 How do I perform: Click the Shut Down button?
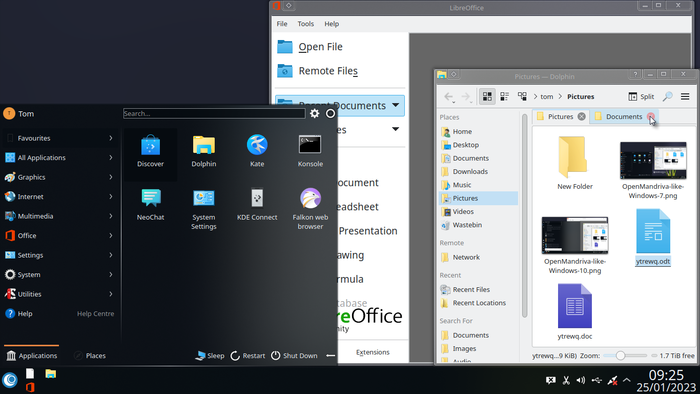[x=295, y=356]
